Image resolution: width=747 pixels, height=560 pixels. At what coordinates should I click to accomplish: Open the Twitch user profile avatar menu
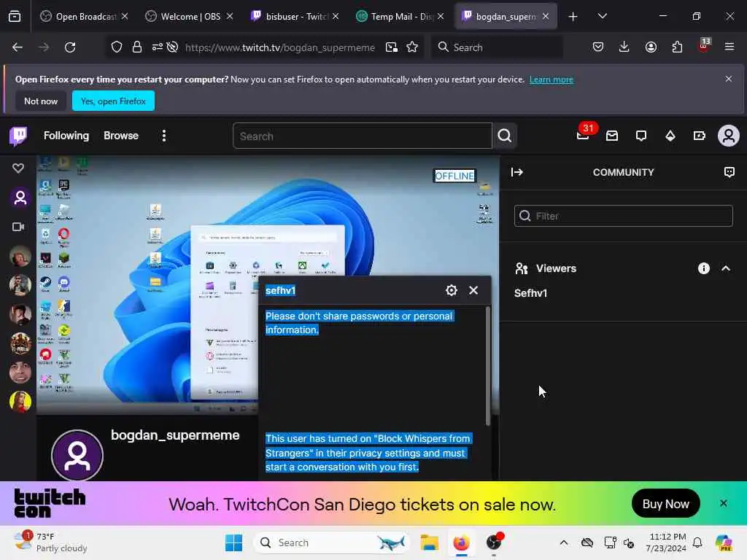coord(729,136)
